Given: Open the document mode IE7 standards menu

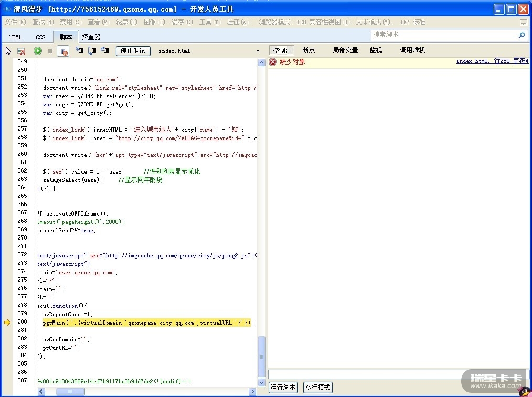Looking at the screenshot, I should (x=390, y=22).
